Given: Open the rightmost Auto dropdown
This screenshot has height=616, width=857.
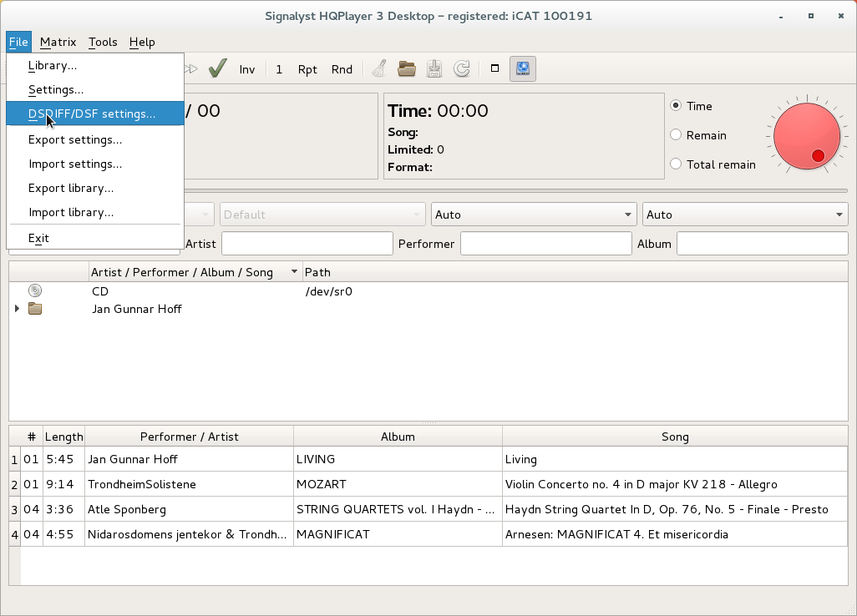Looking at the screenshot, I should tap(746, 215).
